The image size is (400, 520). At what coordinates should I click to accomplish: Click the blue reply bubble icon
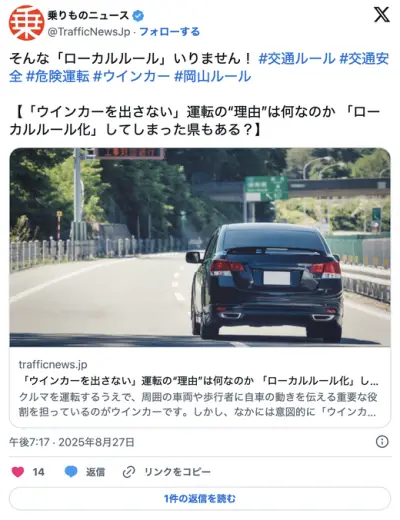[x=71, y=472]
